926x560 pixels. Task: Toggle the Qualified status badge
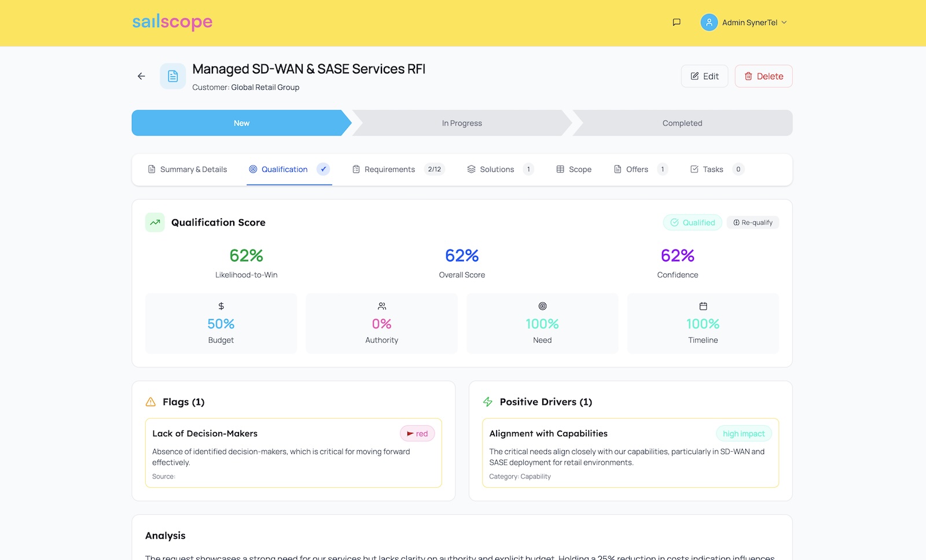[x=692, y=223]
